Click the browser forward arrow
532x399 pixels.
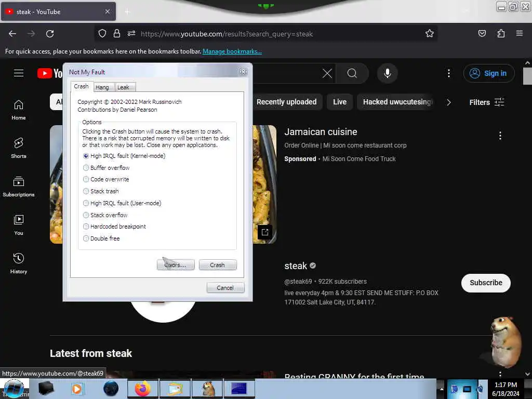(x=31, y=34)
